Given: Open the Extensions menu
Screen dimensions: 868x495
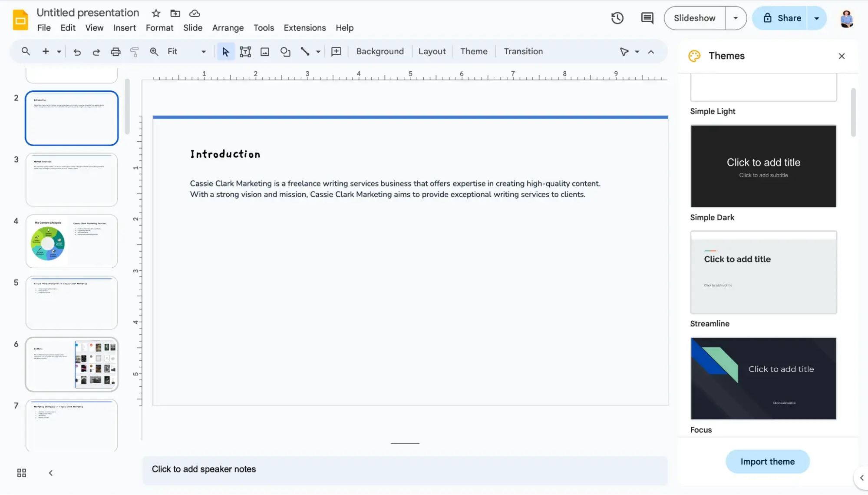Looking at the screenshot, I should tap(304, 27).
